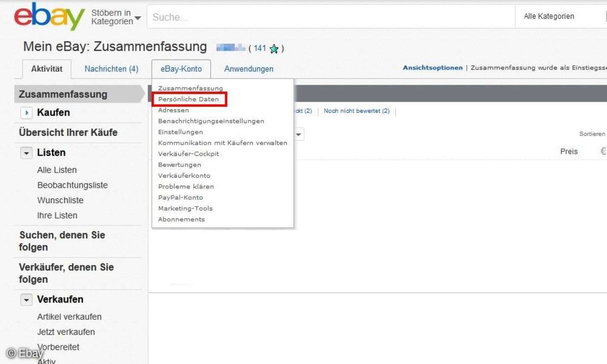Open the Anwendungen tab

coord(249,69)
